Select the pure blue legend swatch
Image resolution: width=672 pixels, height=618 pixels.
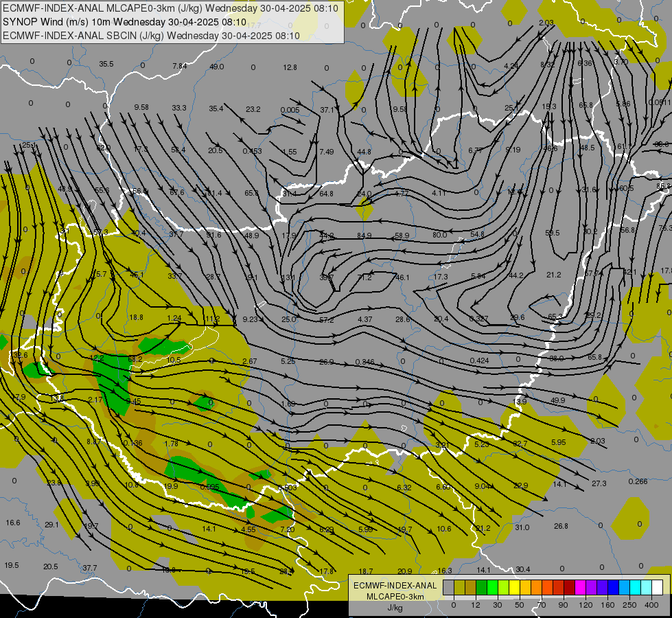coord(613,588)
